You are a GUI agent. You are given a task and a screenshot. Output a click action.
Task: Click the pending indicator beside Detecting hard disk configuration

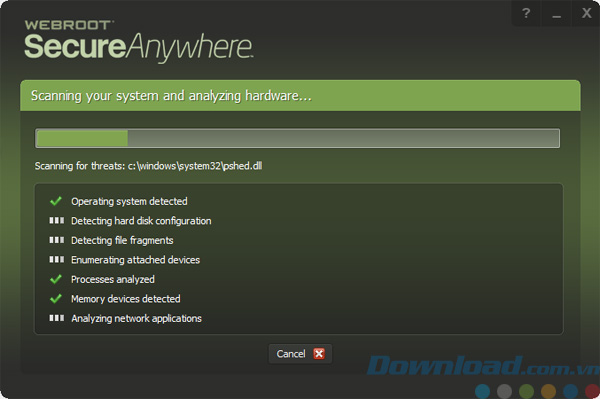pyautogui.click(x=57, y=220)
